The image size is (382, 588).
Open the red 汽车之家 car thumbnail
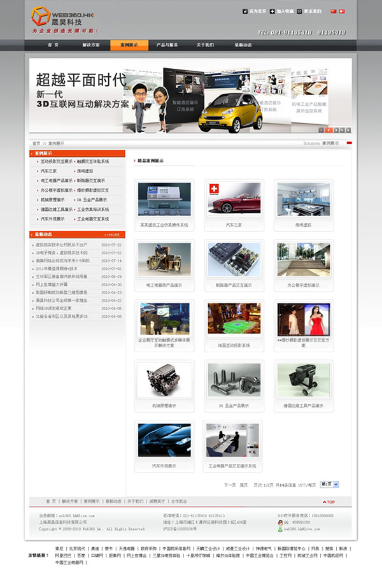pyautogui.click(x=234, y=197)
